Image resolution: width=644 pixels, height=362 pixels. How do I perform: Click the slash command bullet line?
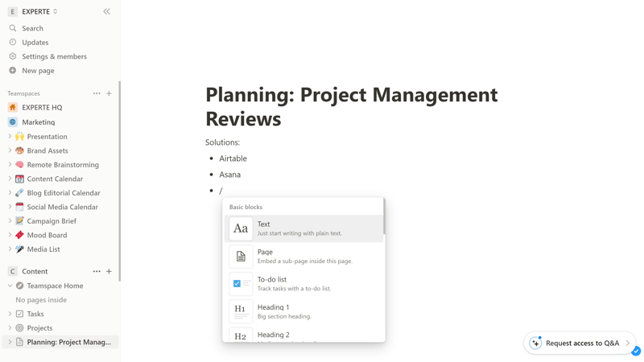(221, 191)
